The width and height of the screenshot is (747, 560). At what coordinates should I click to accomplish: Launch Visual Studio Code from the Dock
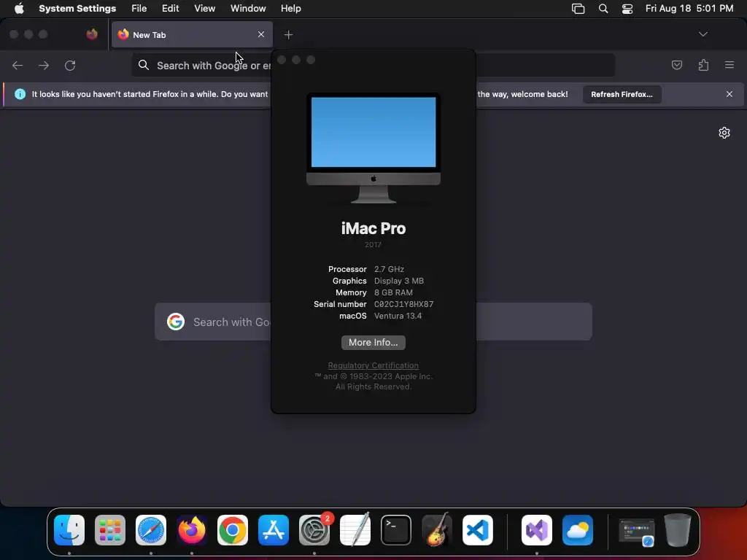point(477,530)
